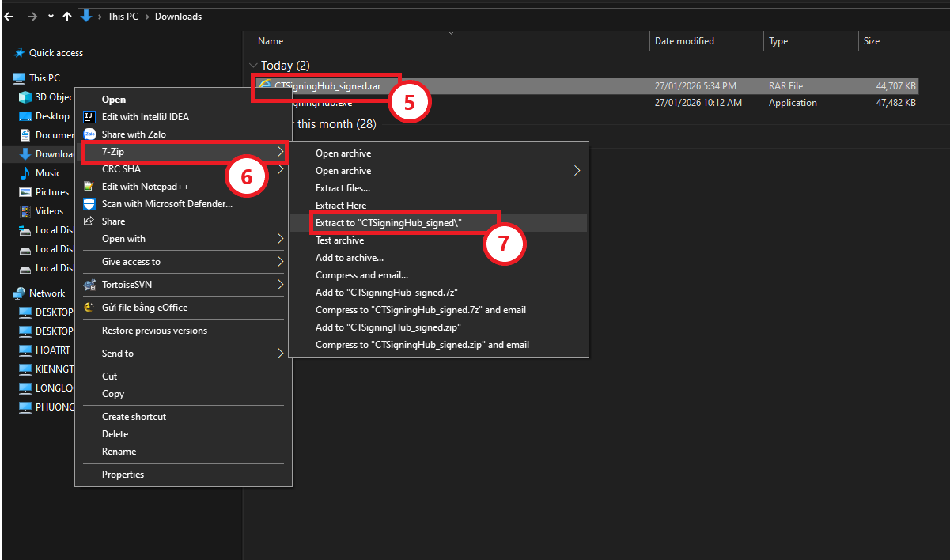The image size is (950, 560).
Task: Click the eOffice send file icon
Action: click(89, 308)
